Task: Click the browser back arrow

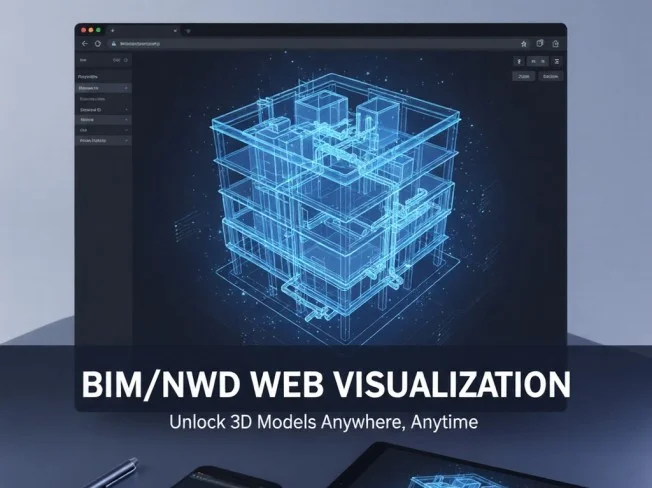Action: coord(85,44)
